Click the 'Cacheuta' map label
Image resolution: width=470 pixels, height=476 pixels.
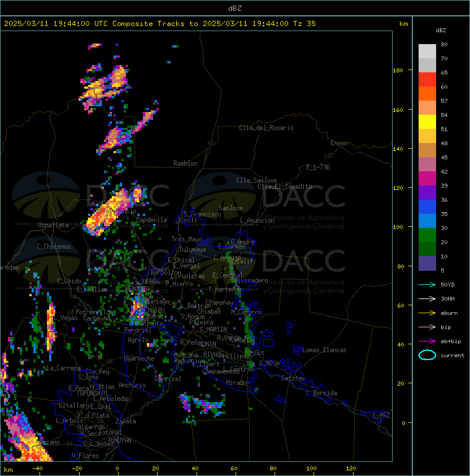point(97,318)
